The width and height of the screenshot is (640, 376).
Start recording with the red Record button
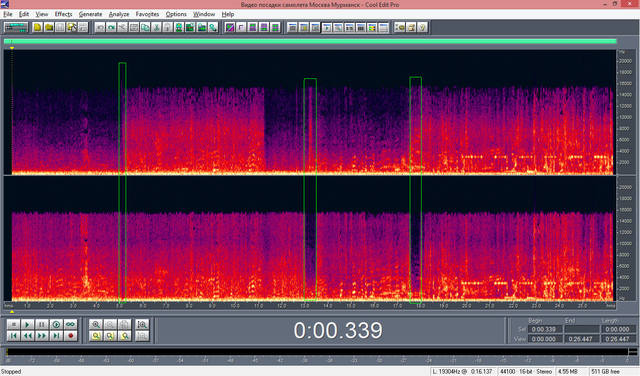(71, 336)
